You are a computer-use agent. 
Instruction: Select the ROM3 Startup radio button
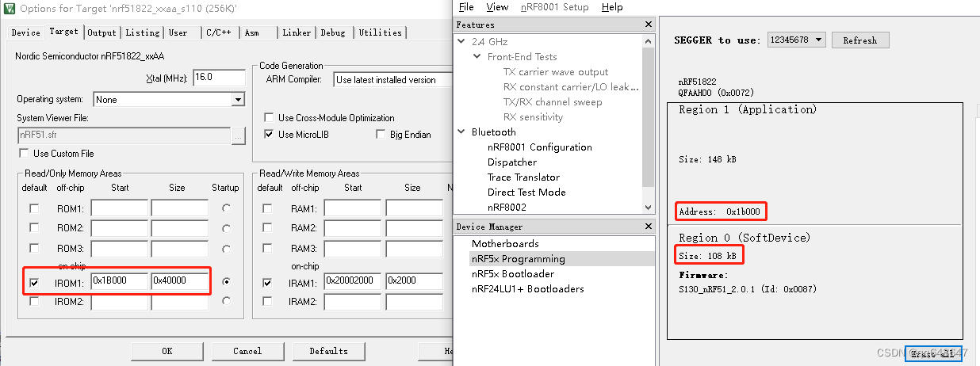coord(228,247)
